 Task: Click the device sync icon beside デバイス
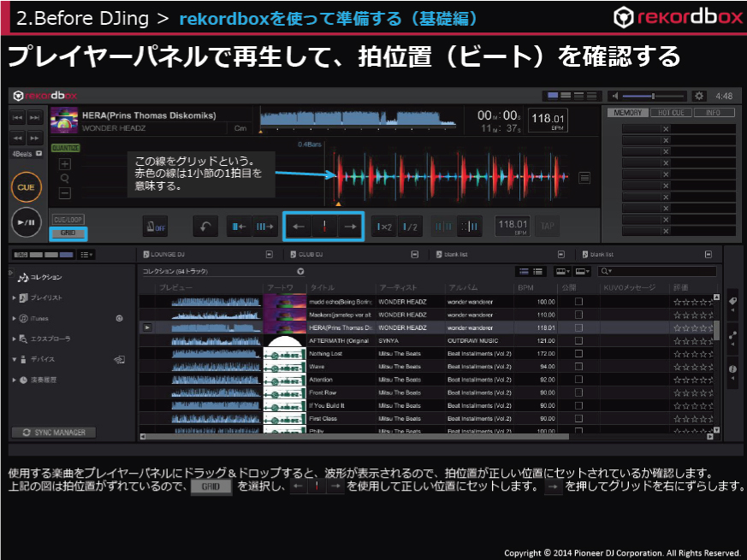point(119,360)
